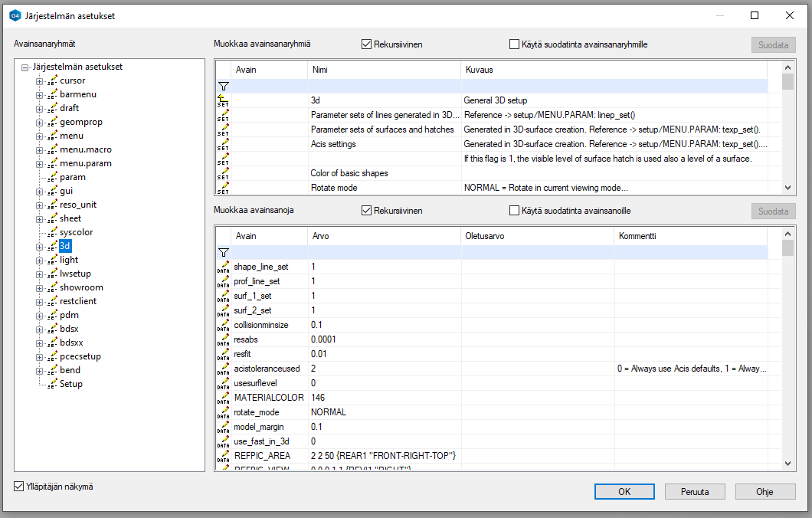Enable Käytä suodatinta avainsanoille checkbox
This screenshot has width=812, height=518.
click(x=515, y=211)
